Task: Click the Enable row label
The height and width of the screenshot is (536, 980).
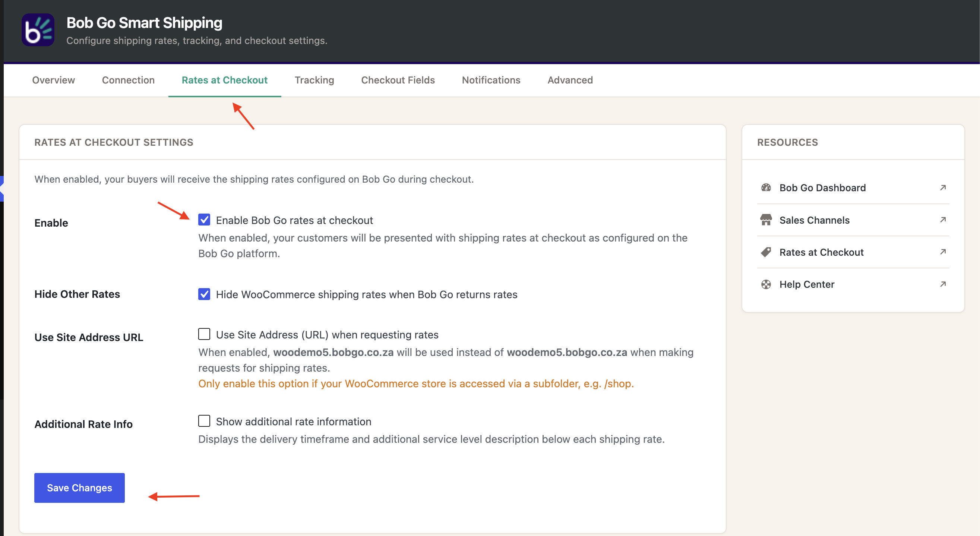Action: click(x=51, y=223)
